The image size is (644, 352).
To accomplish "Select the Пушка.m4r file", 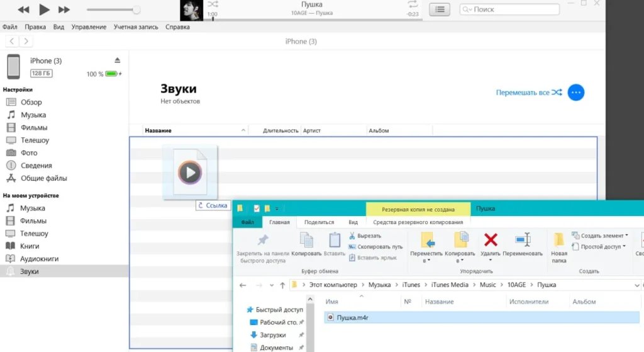I will coord(481,317).
